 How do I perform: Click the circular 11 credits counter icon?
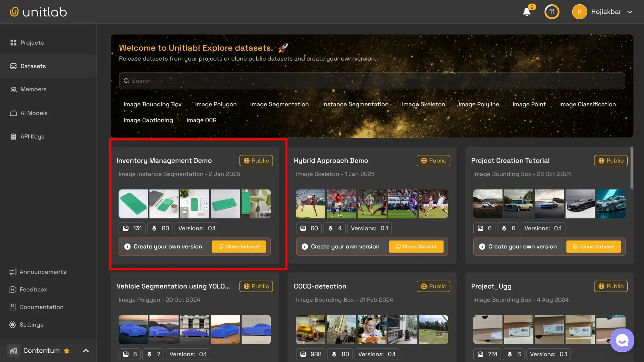click(552, 12)
